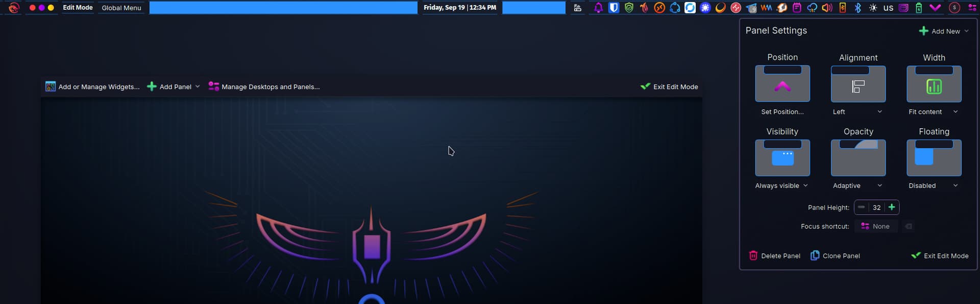Click the Focus shortcut 'None' field
Screen dimensions: 980x304
(x=876, y=226)
